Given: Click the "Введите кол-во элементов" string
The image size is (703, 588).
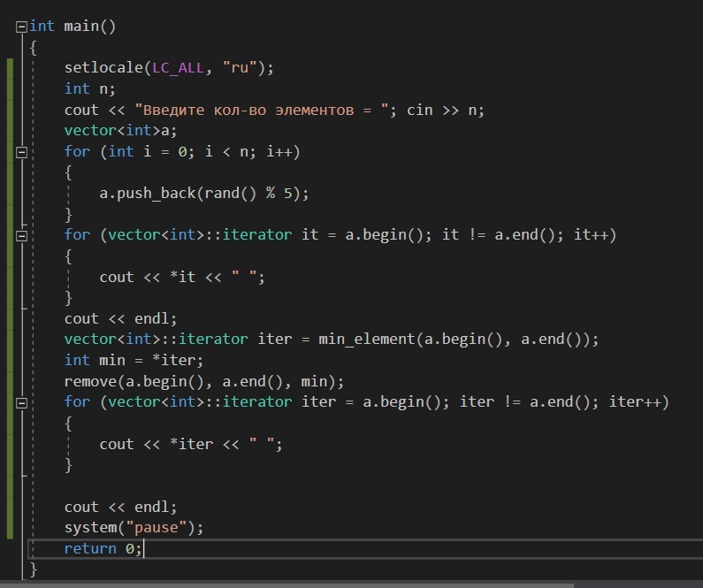Looking at the screenshot, I should (265, 110).
